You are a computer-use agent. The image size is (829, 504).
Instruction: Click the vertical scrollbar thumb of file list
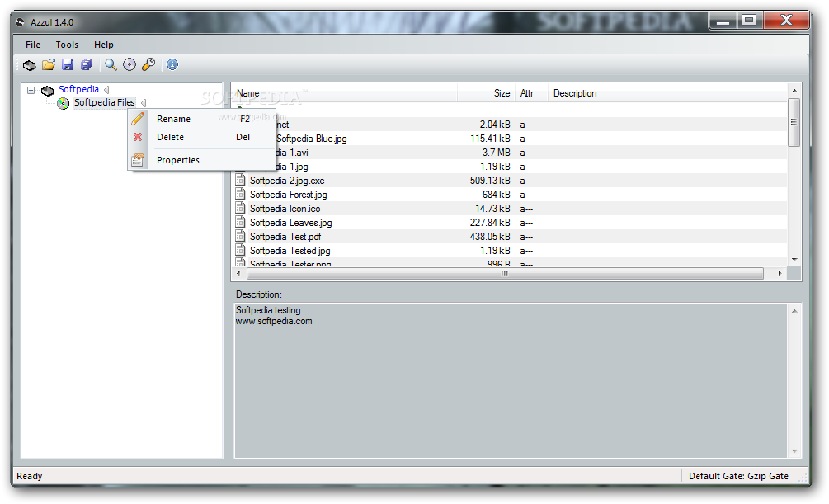794,122
